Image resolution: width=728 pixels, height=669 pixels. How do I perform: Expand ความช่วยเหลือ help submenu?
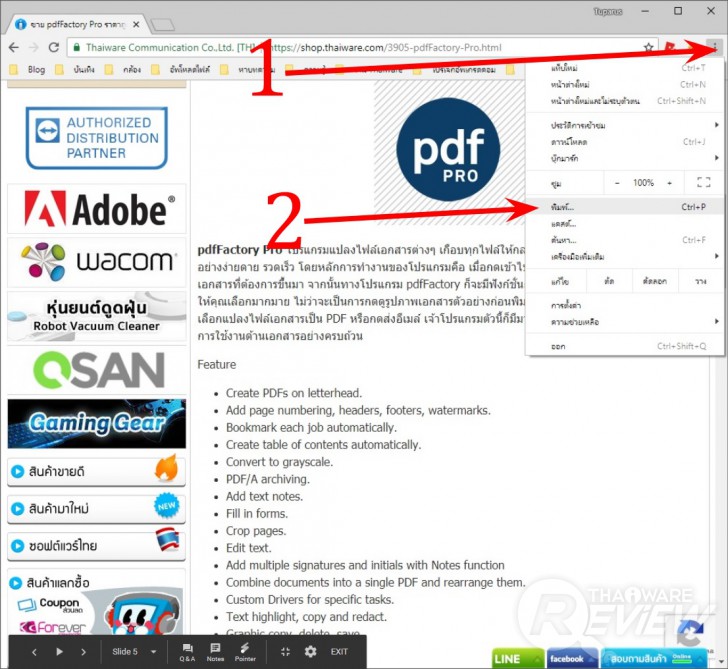click(x=625, y=322)
